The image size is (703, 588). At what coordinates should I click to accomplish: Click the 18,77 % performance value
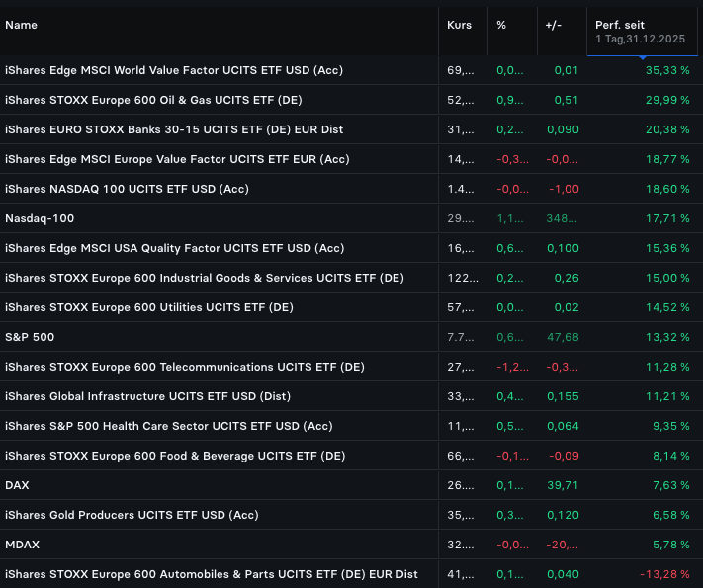pos(667,159)
